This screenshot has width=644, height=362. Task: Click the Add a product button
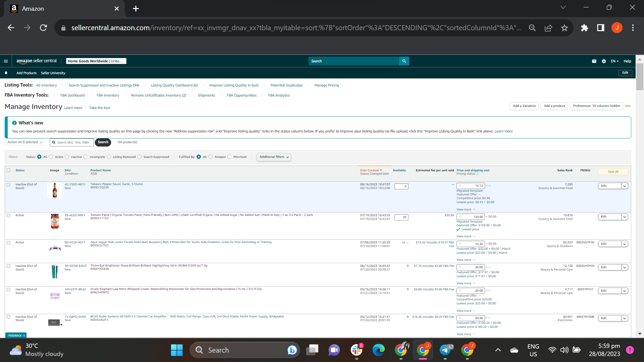tap(554, 106)
